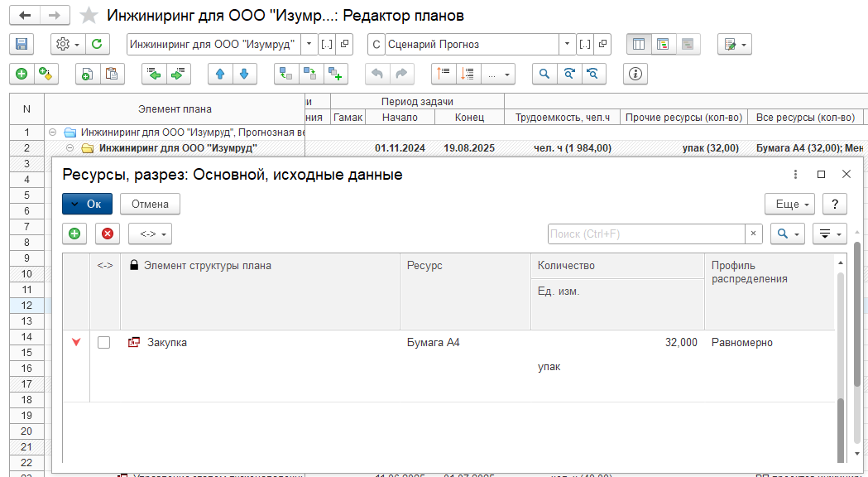Click the information icon in editor toolbar
The image size is (868, 477).
[x=635, y=74]
